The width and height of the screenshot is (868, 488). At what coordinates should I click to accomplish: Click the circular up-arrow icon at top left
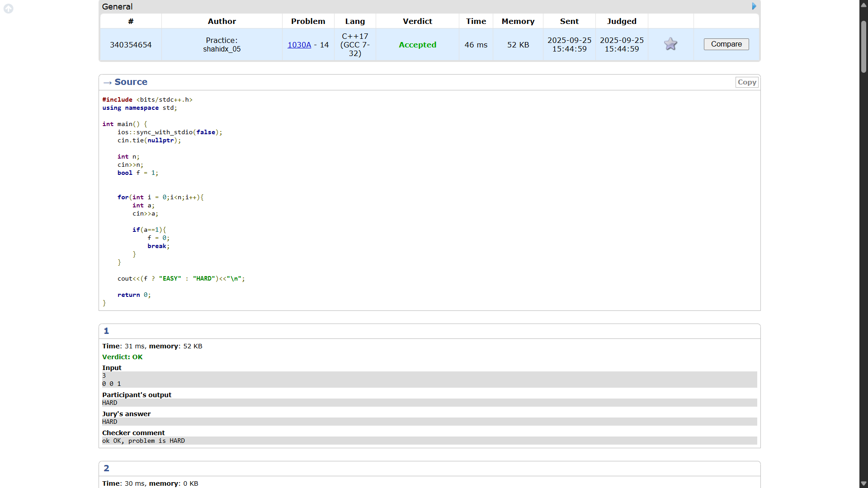click(x=8, y=9)
